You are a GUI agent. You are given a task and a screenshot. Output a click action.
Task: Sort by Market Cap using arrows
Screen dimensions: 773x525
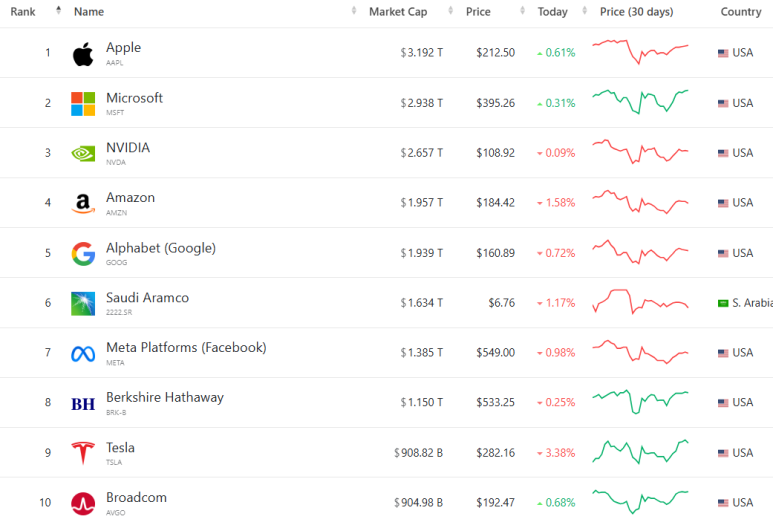[x=450, y=10]
